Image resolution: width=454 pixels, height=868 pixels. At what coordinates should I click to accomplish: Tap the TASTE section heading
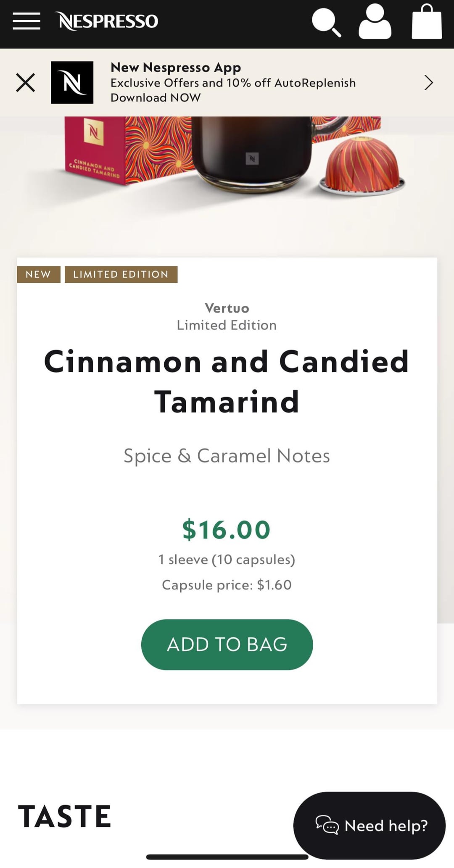(65, 816)
